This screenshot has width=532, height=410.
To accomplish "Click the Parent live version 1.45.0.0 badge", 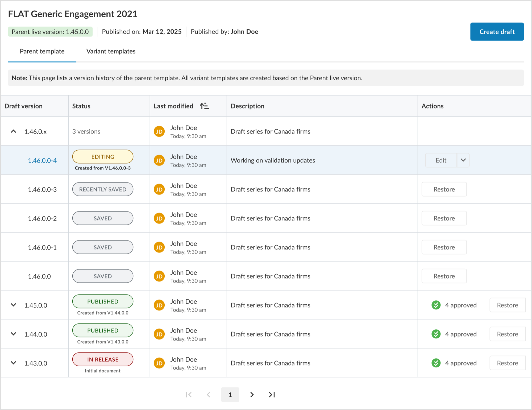I will click(x=50, y=32).
